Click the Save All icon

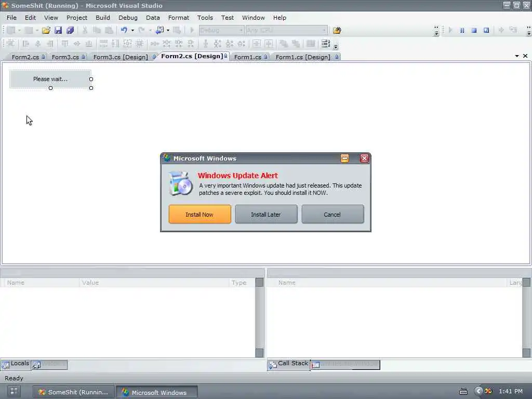(x=70, y=31)
